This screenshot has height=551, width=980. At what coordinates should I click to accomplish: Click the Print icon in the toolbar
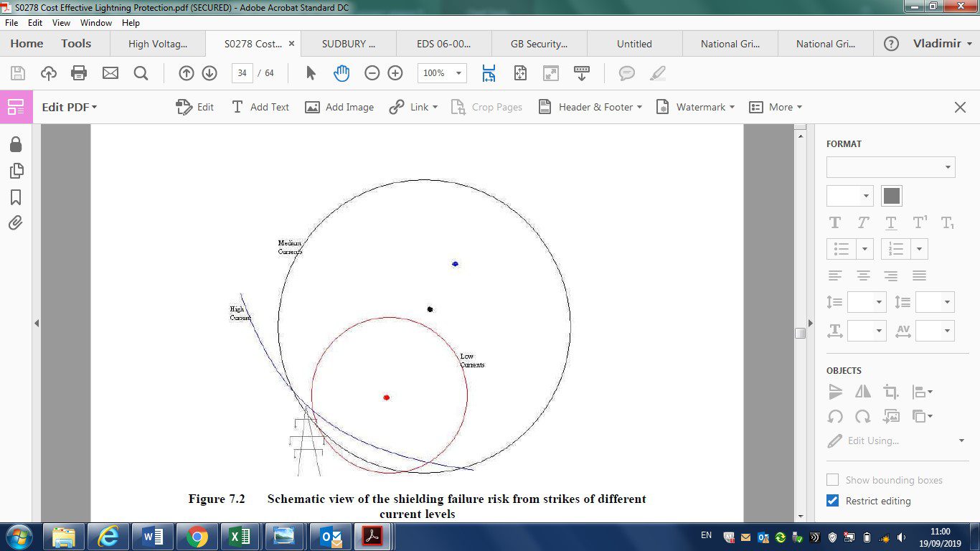[x=79, y=73]
